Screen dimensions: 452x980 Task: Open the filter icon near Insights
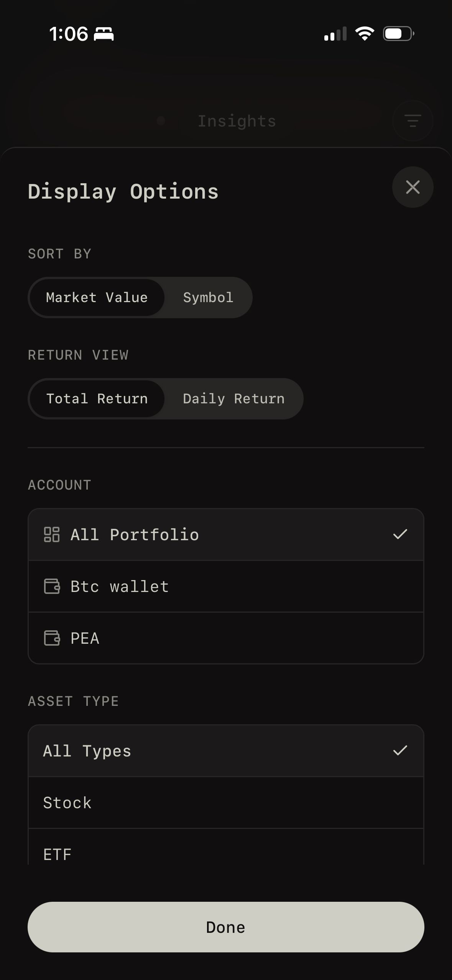tap(413, 120)
